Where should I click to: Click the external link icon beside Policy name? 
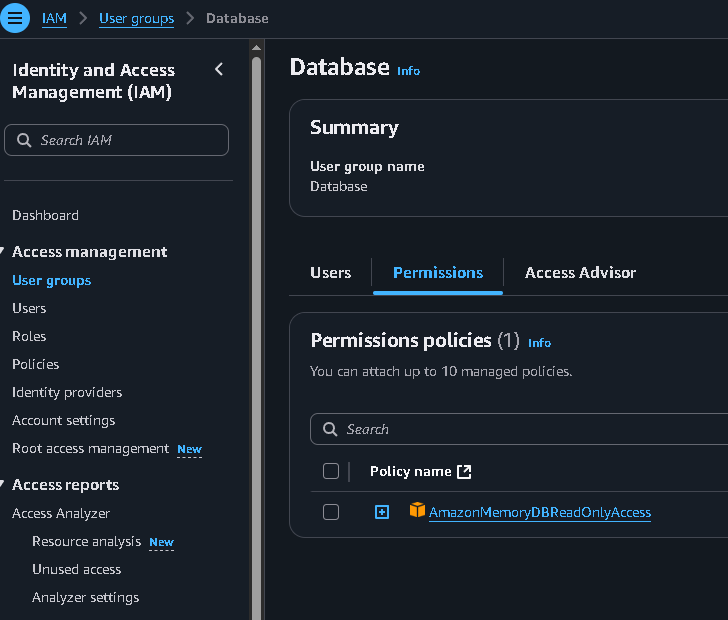tap(464, 472)
